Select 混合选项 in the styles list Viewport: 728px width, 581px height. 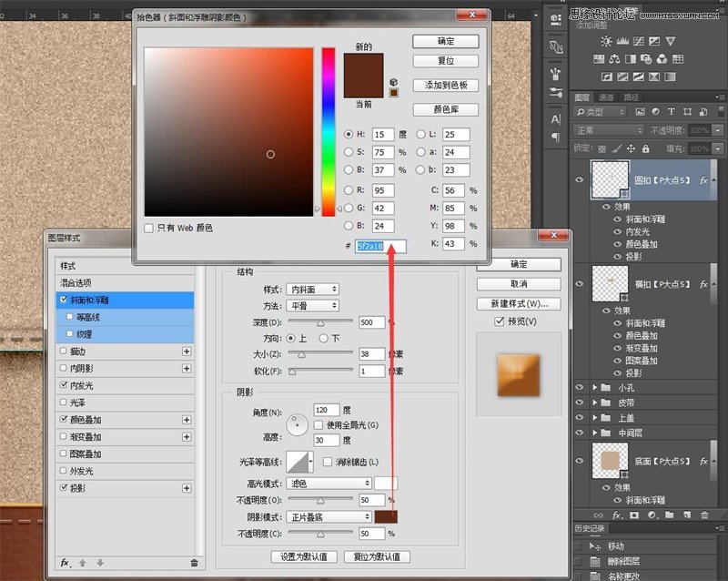click(x=125, y=282)
